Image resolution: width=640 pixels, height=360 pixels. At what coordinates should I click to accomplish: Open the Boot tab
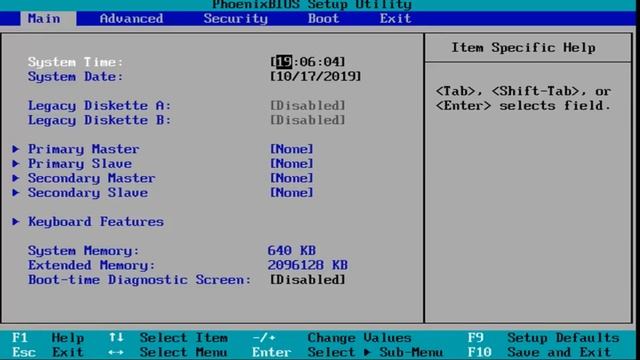(x=323, y=19)
